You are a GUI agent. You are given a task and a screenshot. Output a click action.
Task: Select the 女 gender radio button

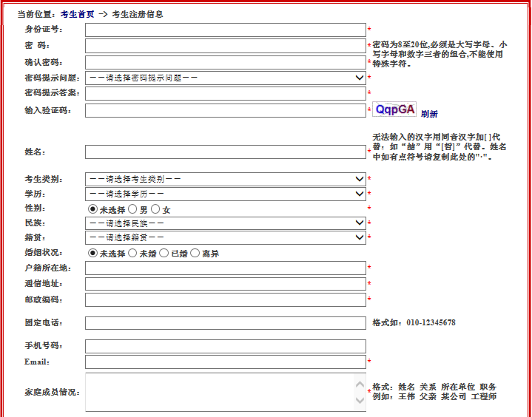155,210
